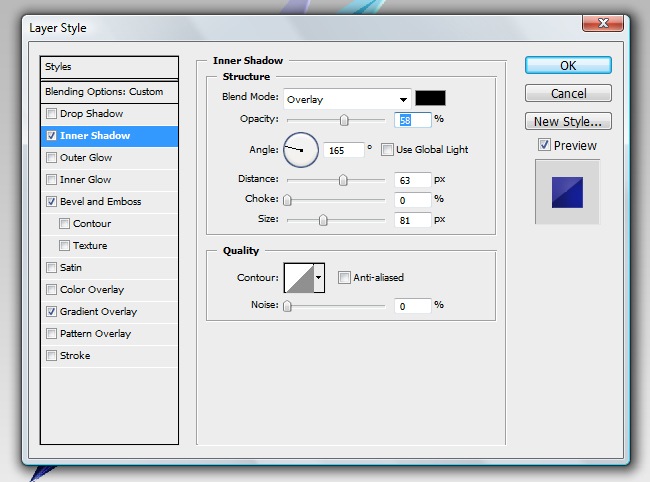Expand the Contour picker arrow
The height and width of the screenshot is (482, 650).
click(x=320, y=277)
